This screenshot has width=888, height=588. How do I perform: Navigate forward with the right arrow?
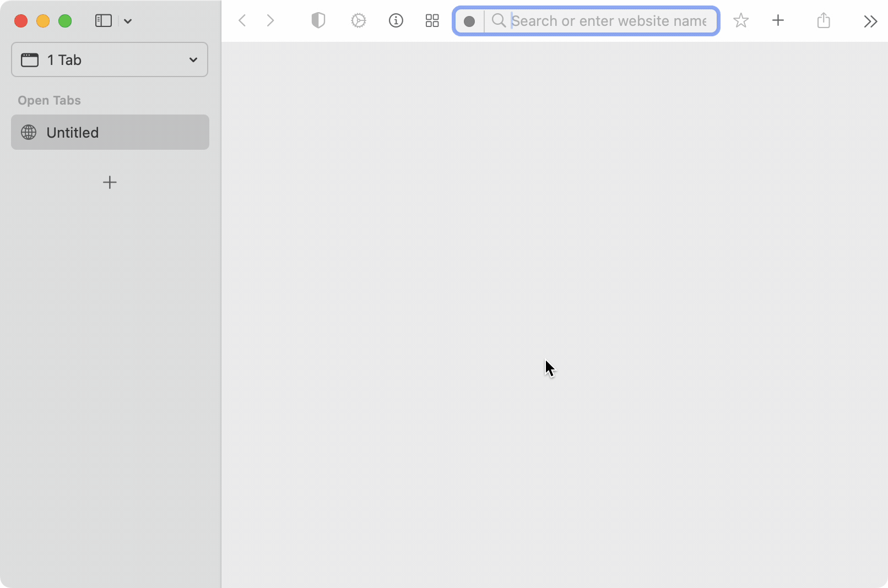(x=270, y=20)
